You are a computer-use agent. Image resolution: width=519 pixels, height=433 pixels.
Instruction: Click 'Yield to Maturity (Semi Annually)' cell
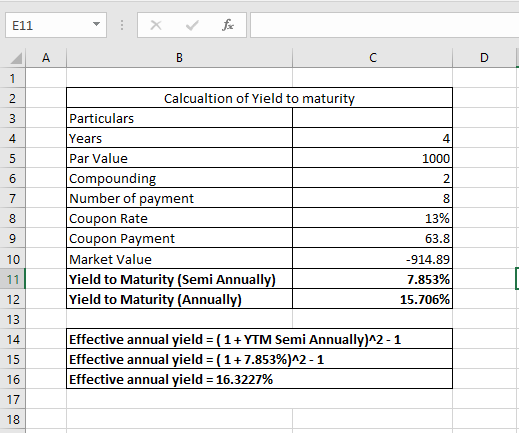coord(179,279)
